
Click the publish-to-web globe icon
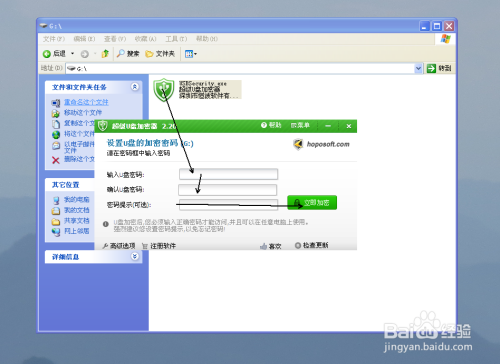56,134
